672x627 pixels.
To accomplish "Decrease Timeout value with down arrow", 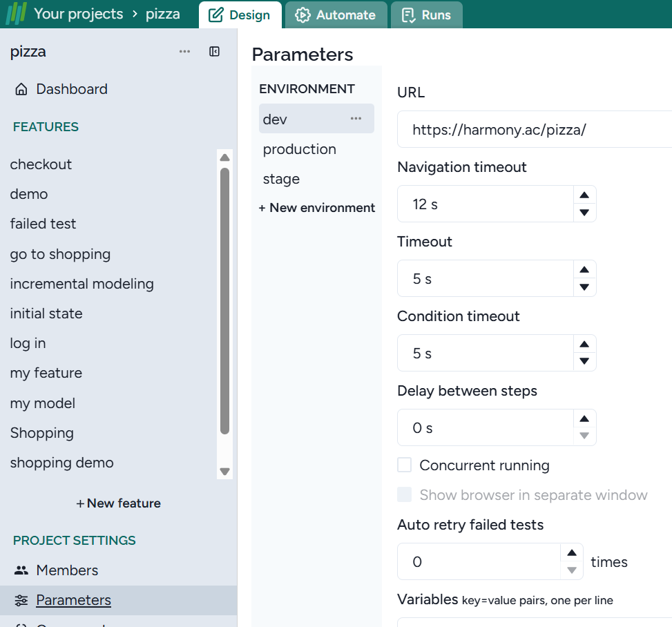I will coord(584,287).
